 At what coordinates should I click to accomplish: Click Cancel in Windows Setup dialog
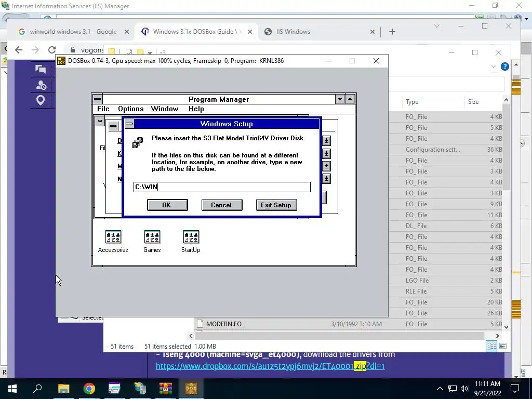(x=221, y=205)
